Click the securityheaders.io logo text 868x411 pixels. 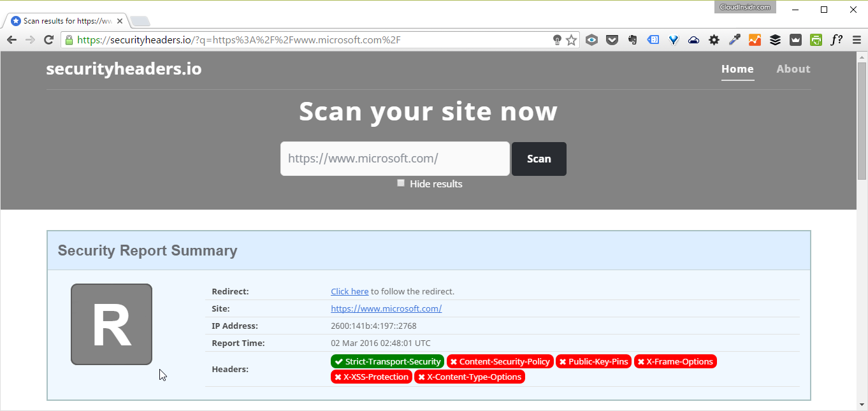pyautogui.click(x=124, y=69)
